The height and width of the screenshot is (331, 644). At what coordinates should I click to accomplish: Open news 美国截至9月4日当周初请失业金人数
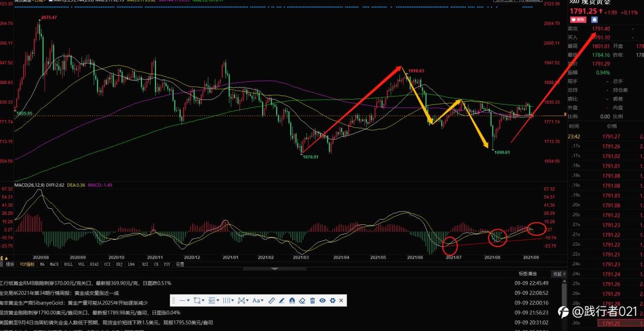point(106,322)
